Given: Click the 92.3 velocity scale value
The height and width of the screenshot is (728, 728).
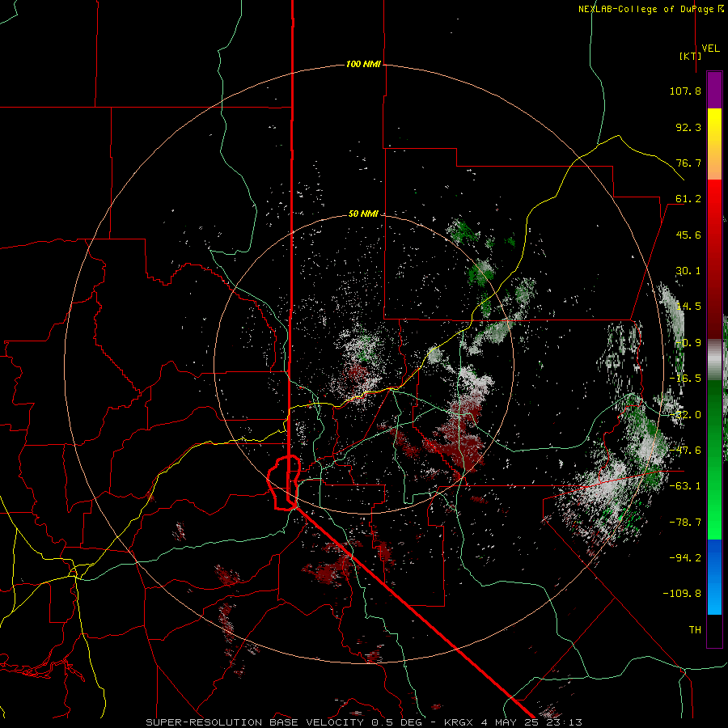Looking at the screenshot, I should click(688, 127).
